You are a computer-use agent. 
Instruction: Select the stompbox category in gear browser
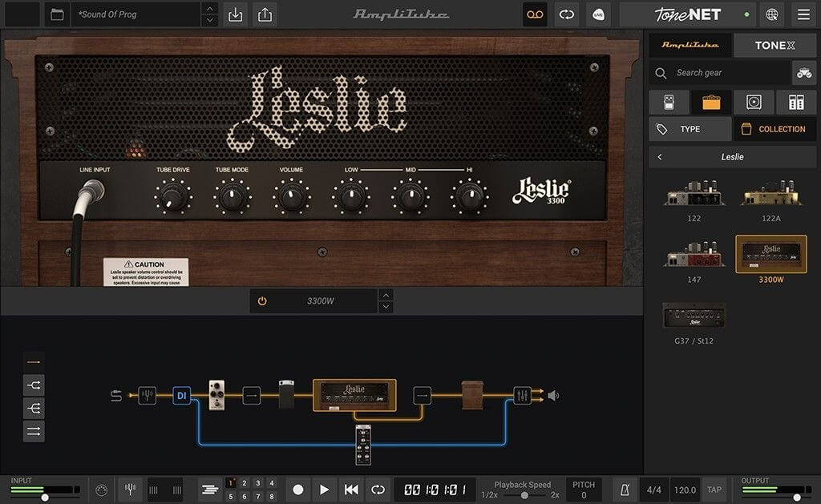click(x=669, y=102)
